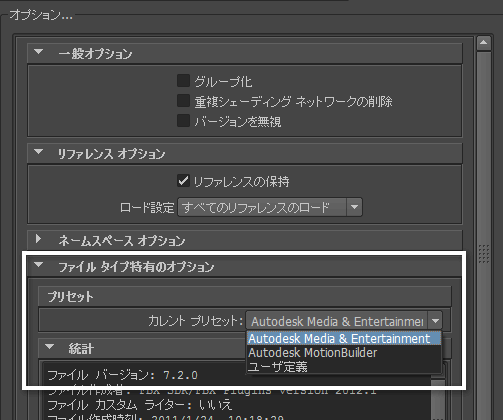Screen dimensions: 503x420
Task: Collapse the 一般オプション section triangle
Action: [39, 52]
